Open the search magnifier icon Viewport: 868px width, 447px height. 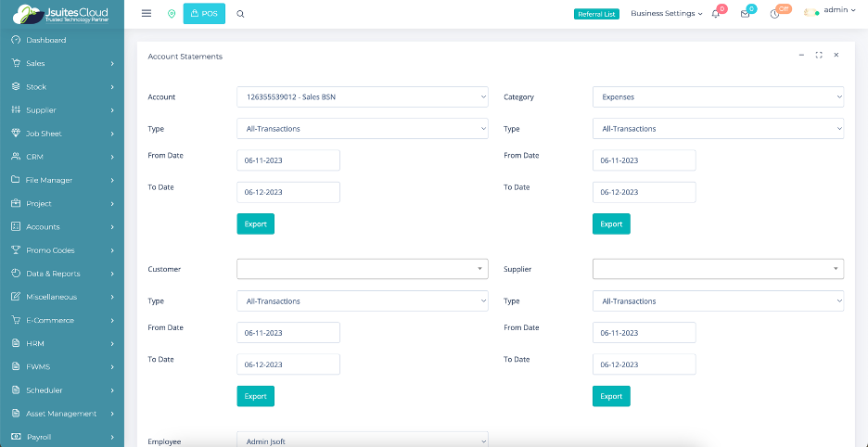pyautogui.click(x=241, y=14)
